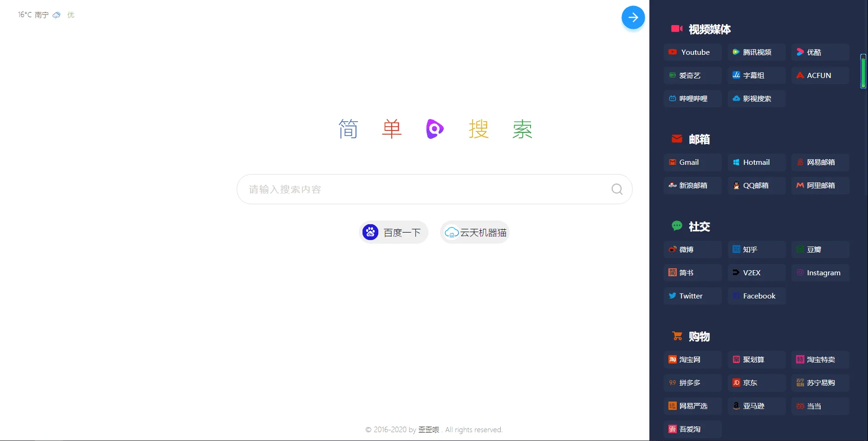
Task: Open 豆瓣 shortcut
Action: pyautogui.click(x=820, y=250)
